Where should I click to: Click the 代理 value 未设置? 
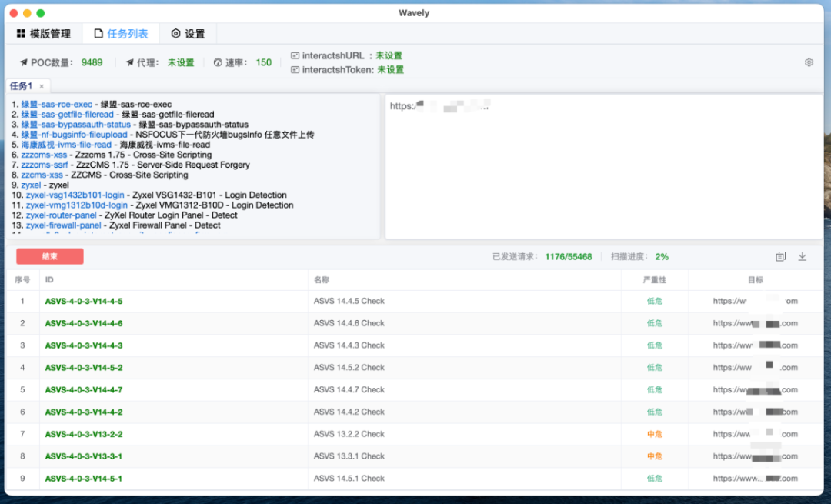tap(181, 62)
